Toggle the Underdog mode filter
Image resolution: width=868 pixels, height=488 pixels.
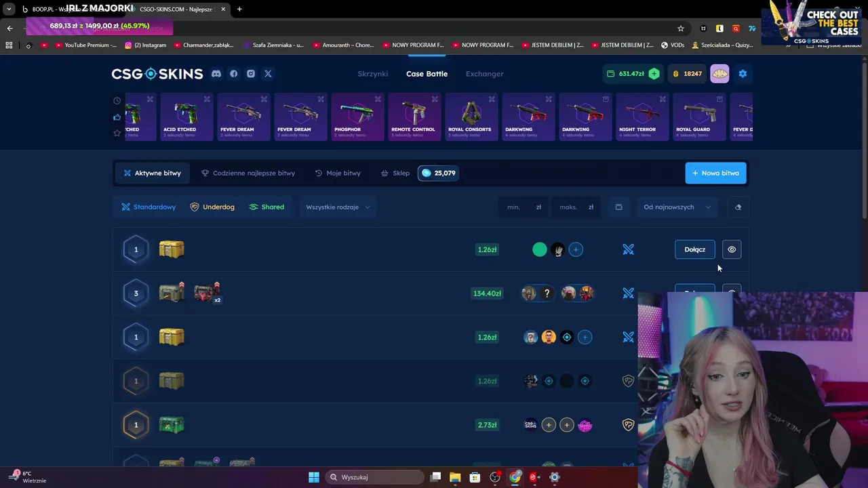[x=212, y=207]
